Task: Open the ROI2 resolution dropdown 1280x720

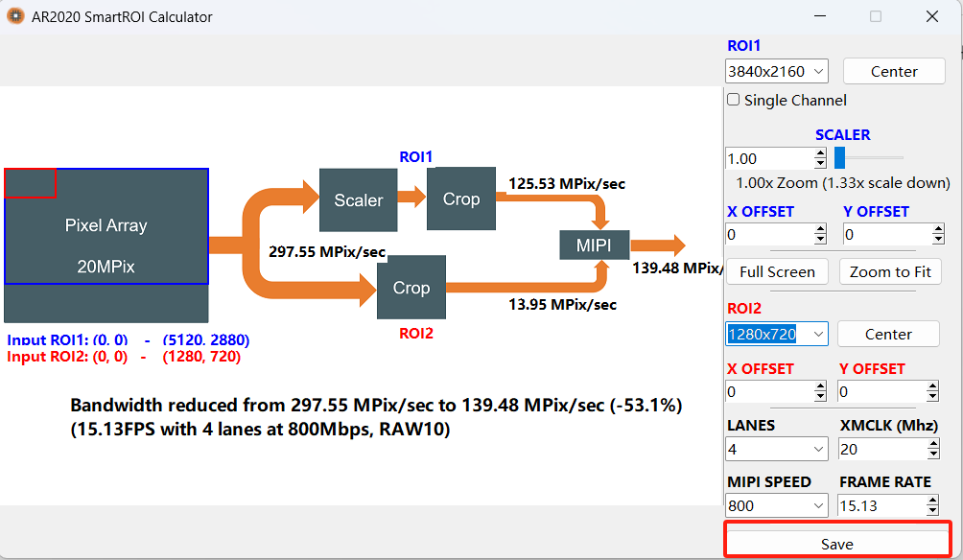Action: click(x=776, y=334)
